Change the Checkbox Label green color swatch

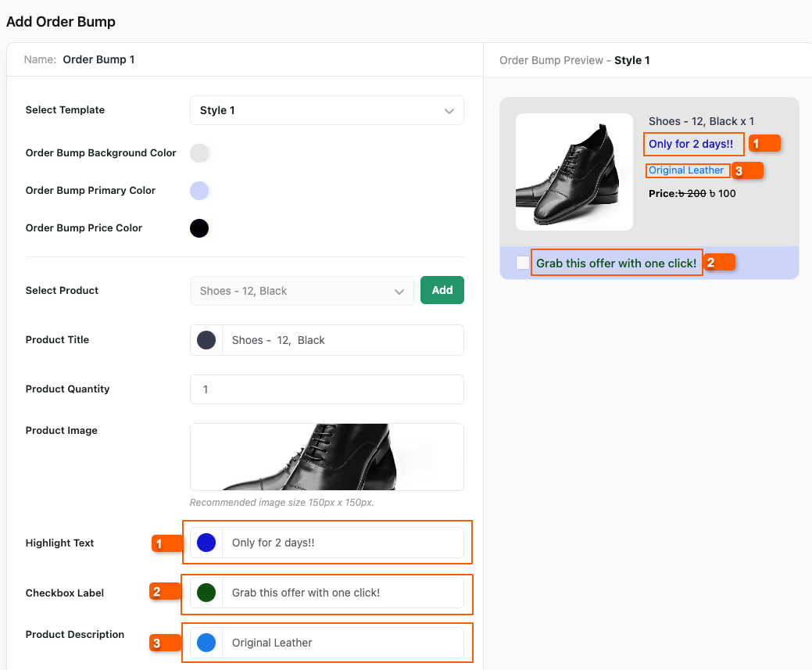coord(206,593)
